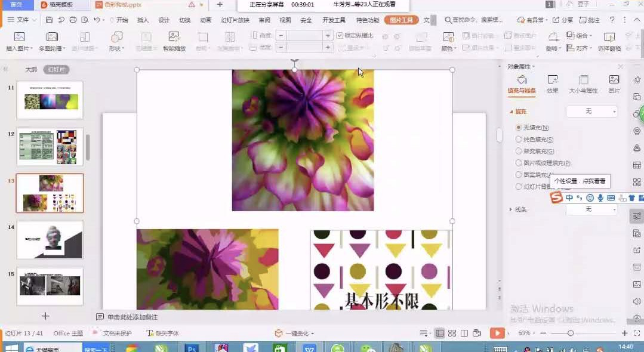This screenshot has width=644, height=352.
Task: Click the zoom slider handle
Action: [x=571, y=333]
